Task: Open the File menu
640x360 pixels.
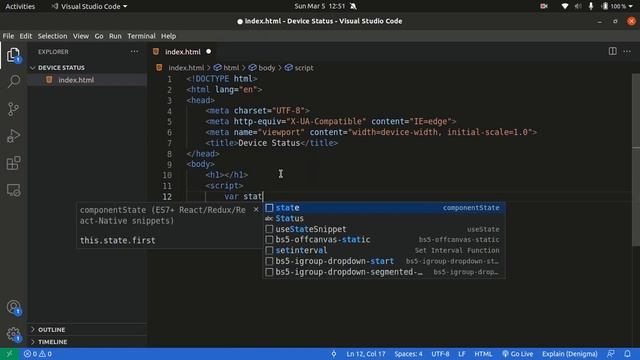Action: [x=8, y=36]
